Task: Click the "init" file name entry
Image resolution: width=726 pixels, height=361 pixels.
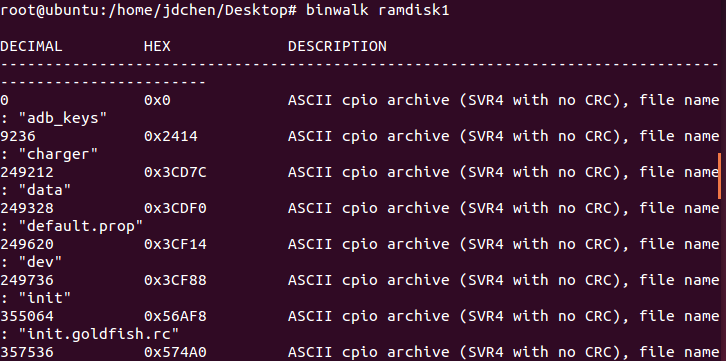Action: pos(44,299)
